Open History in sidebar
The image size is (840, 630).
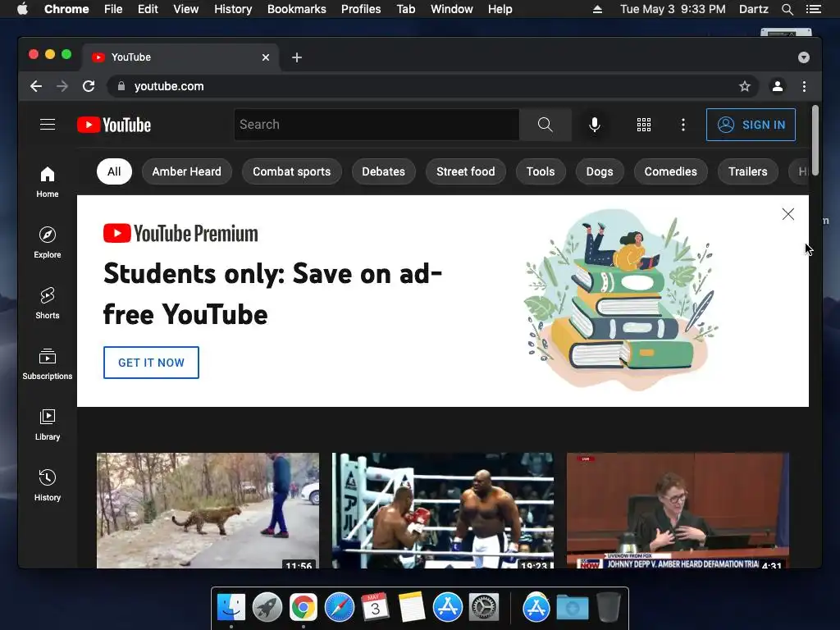tap(47, 486)
